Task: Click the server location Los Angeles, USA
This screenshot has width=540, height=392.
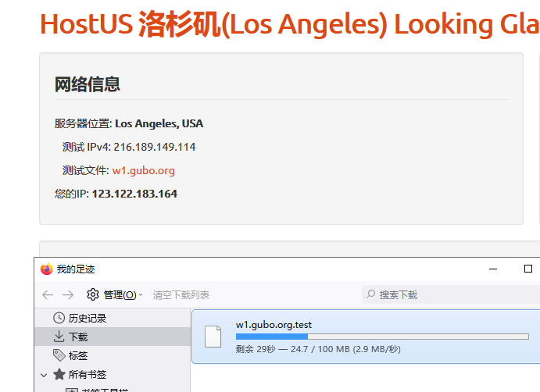Action: pos(159,123)
